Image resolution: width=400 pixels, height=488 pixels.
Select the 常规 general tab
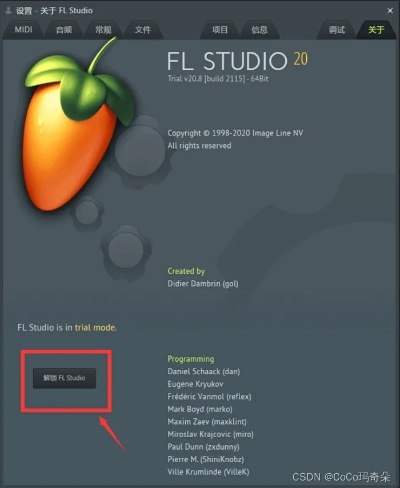[x=103, y=30]
